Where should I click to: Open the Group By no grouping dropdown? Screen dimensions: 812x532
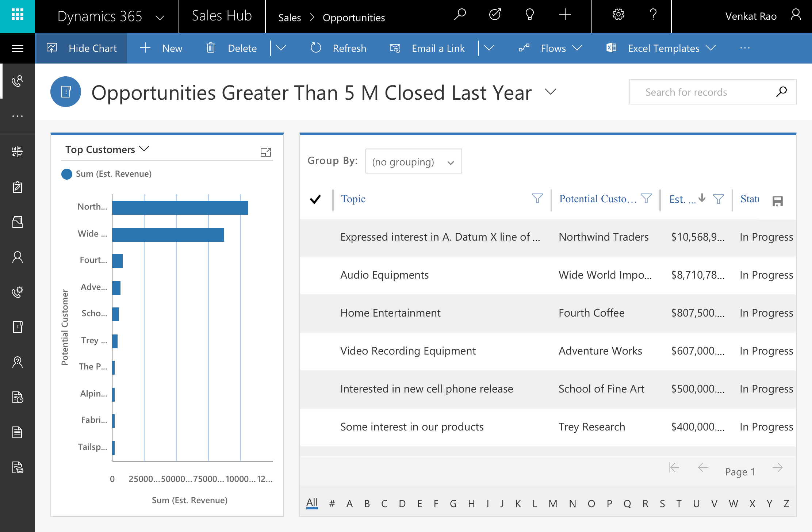[413, 161]
